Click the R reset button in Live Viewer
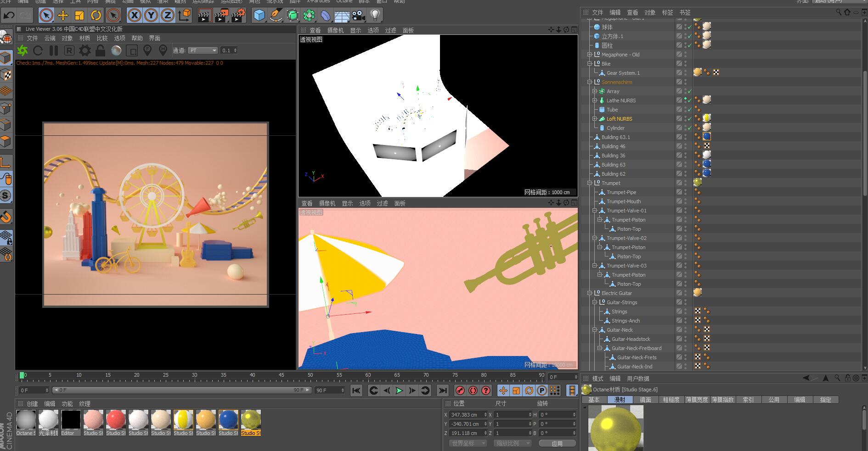The image size is (868, 451). pyautogui.click(x=69, y=50)
